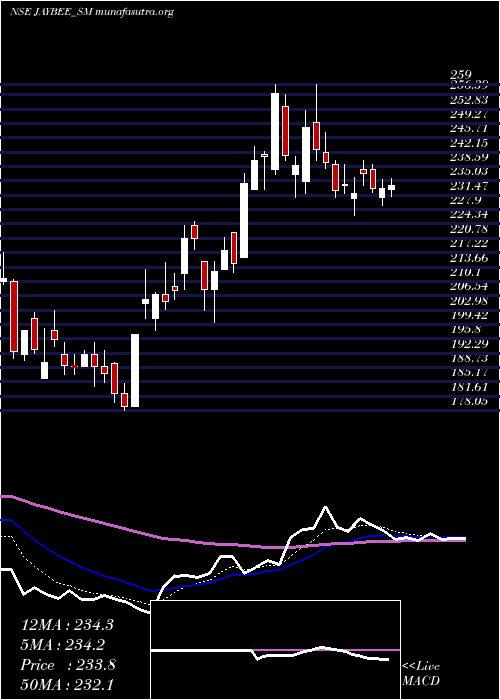Image resolution: width=500 pixels, height=700 pixels.
Task: Select the 188.73 price axis label
Action: (x=469, y=358)
